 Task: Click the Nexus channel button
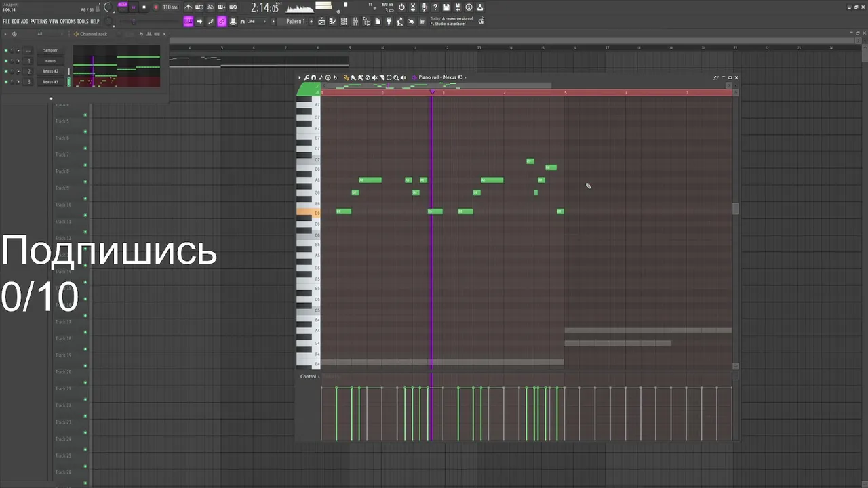click(x=50, y=61)
